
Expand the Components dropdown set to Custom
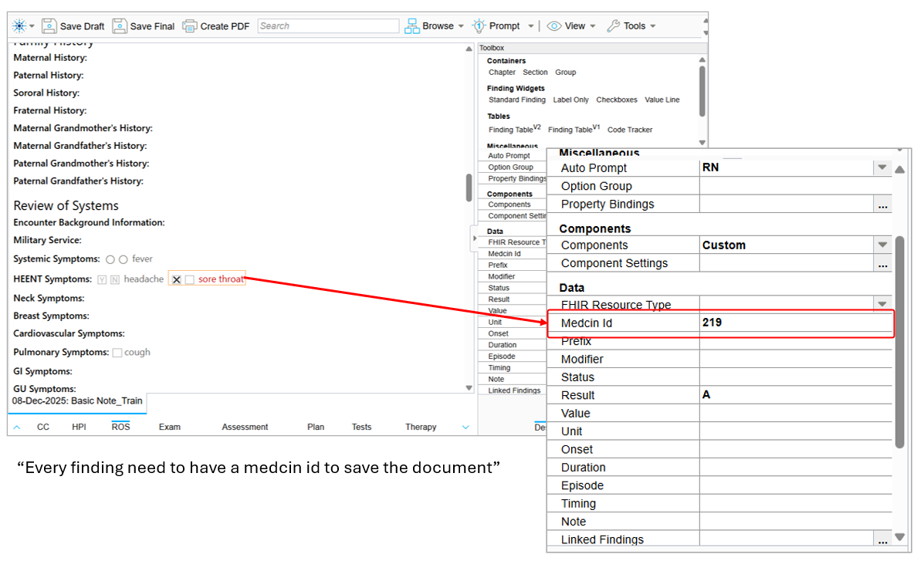pos(882,245)
